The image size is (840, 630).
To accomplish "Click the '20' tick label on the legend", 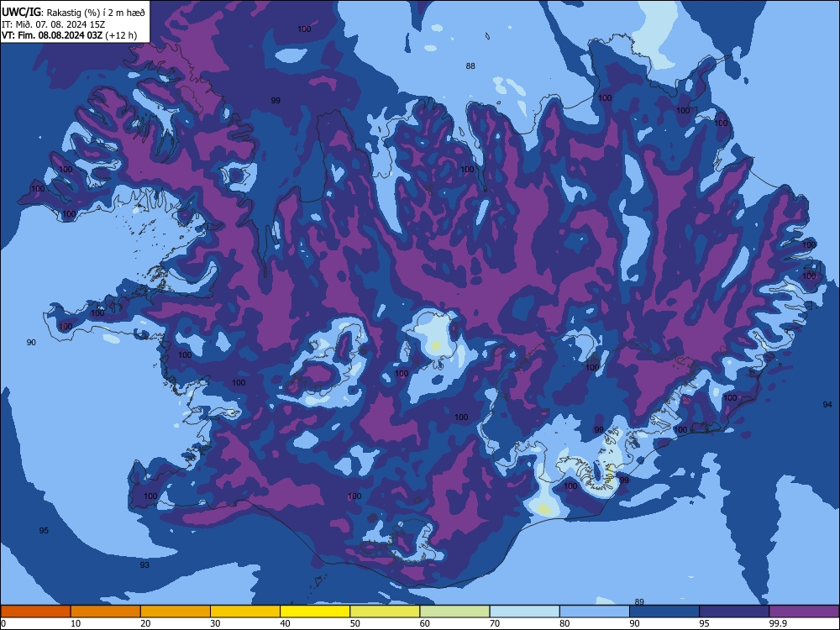I will [145, 623].
